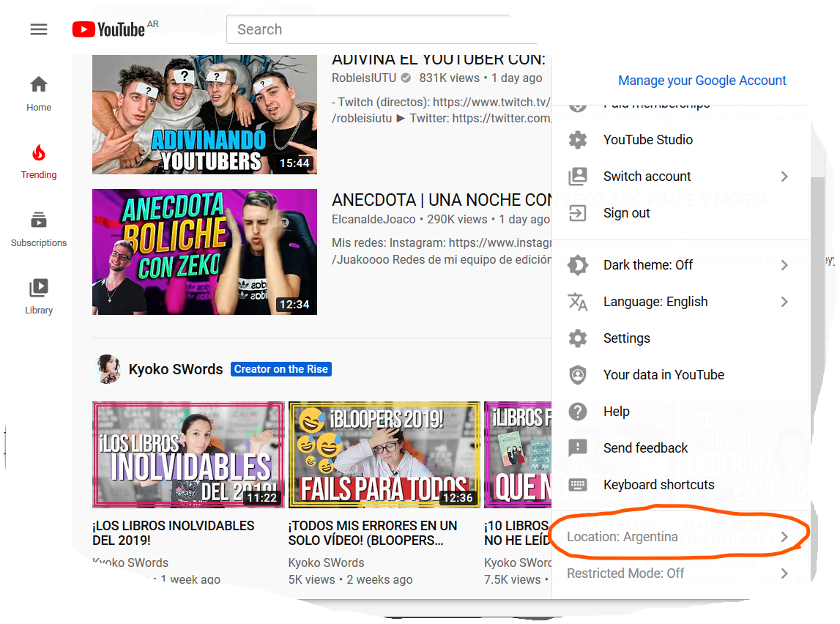Expand Language submenu arrow
The height and width of the screenshot is (624, 840).
[x=784, y=302]
